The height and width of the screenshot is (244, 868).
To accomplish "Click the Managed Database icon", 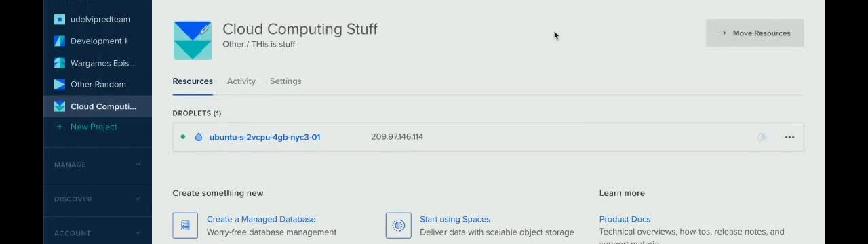I will (185, 226).
